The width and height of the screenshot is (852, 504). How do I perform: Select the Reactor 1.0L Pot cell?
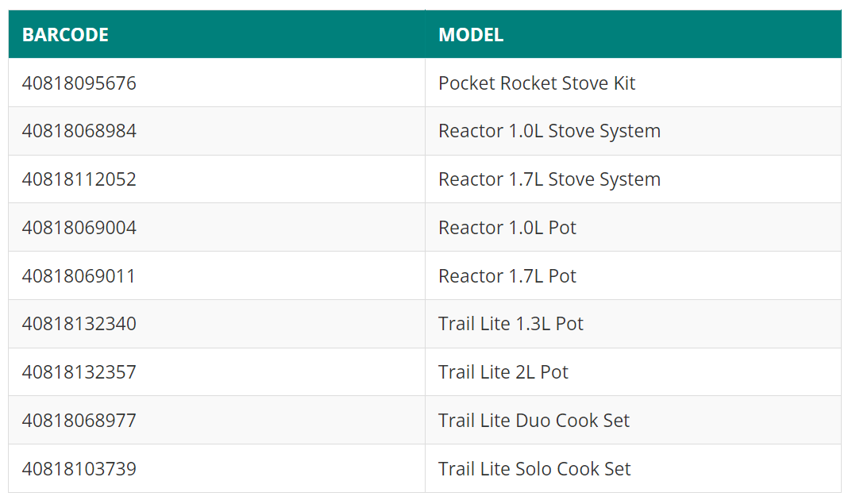coord(633,228)
